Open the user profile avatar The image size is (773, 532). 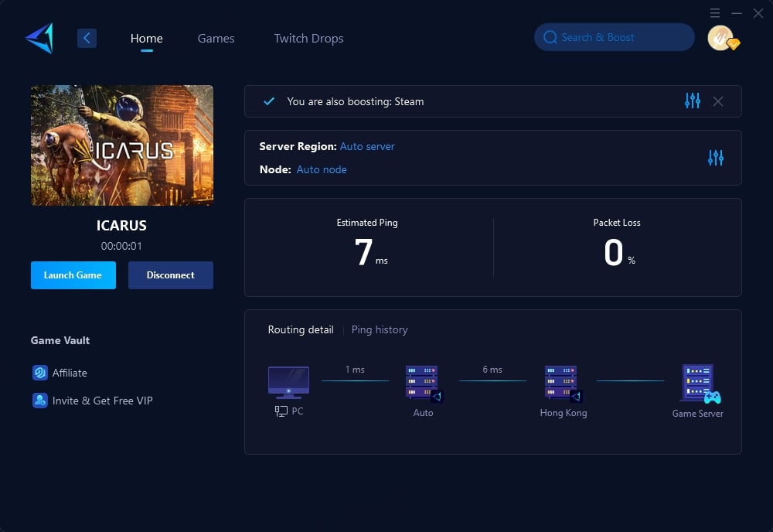(722, 38)
